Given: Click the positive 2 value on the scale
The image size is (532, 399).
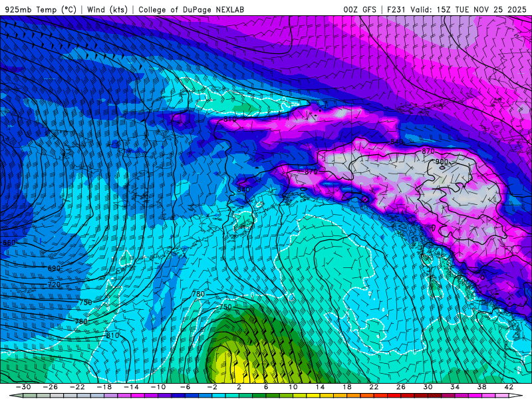Looking at the screenshot, I should (239, 387).
